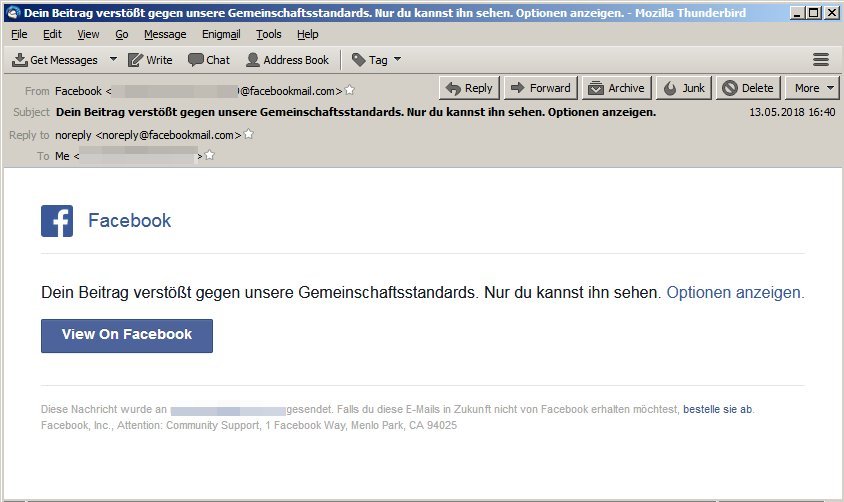Open the Address Book
844x502 pixels.
(x=287, y=60)
